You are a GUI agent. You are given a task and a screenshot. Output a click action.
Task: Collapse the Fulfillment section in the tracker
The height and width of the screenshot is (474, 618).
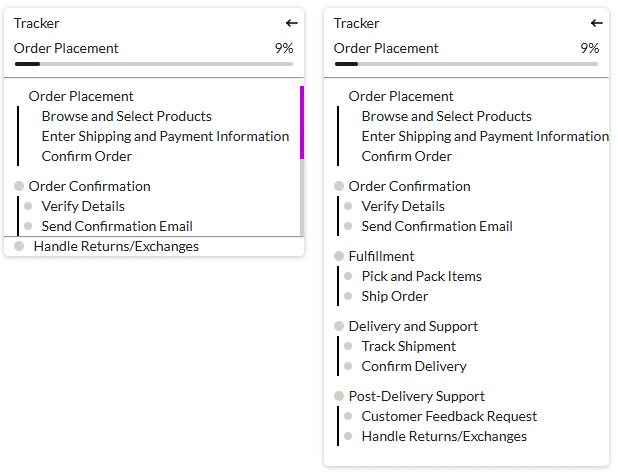[x=381, y=257]
